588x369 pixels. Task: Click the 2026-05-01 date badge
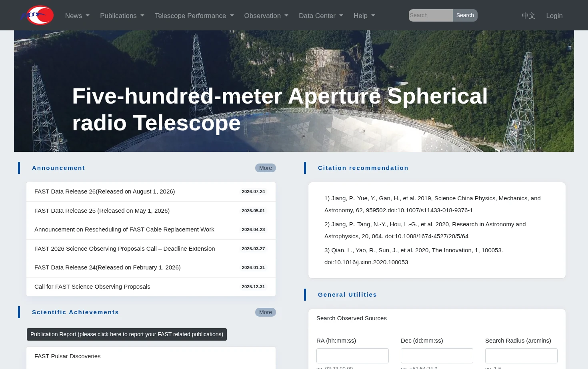[x=253, y=211]
